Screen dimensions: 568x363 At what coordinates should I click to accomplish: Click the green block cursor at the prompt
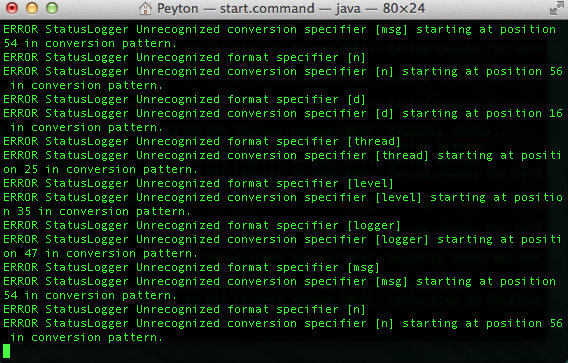click(x=7, y=351)
